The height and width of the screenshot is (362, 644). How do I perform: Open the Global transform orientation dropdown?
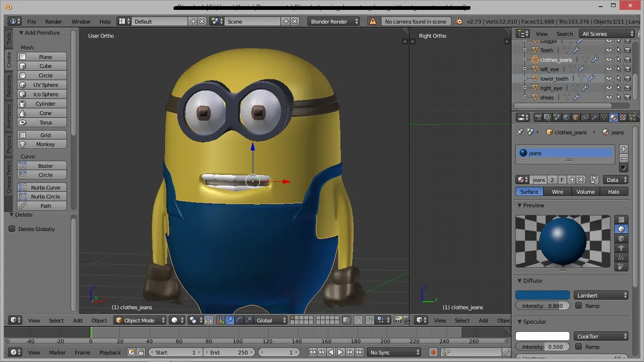tap(270, 321)
